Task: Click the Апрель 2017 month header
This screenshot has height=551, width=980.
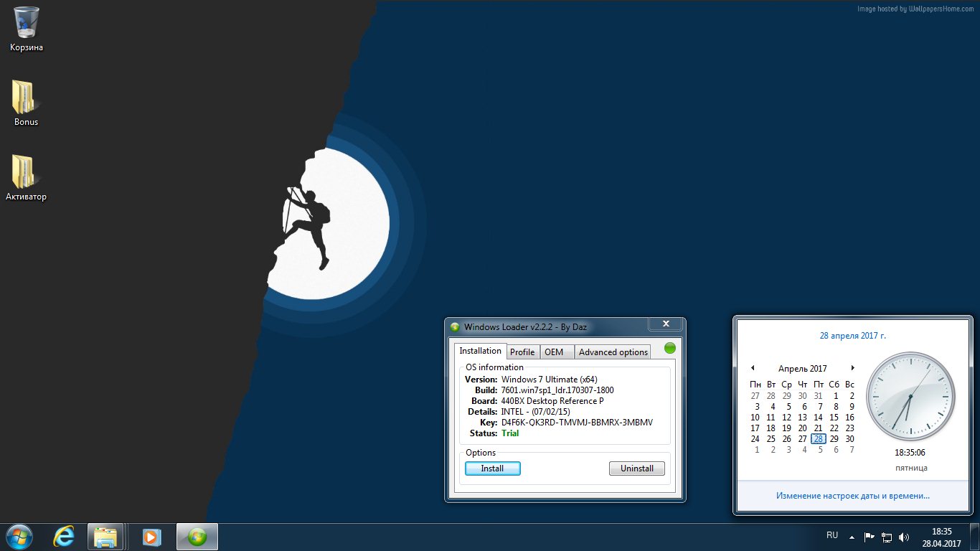Action: (x=803, y=369)
